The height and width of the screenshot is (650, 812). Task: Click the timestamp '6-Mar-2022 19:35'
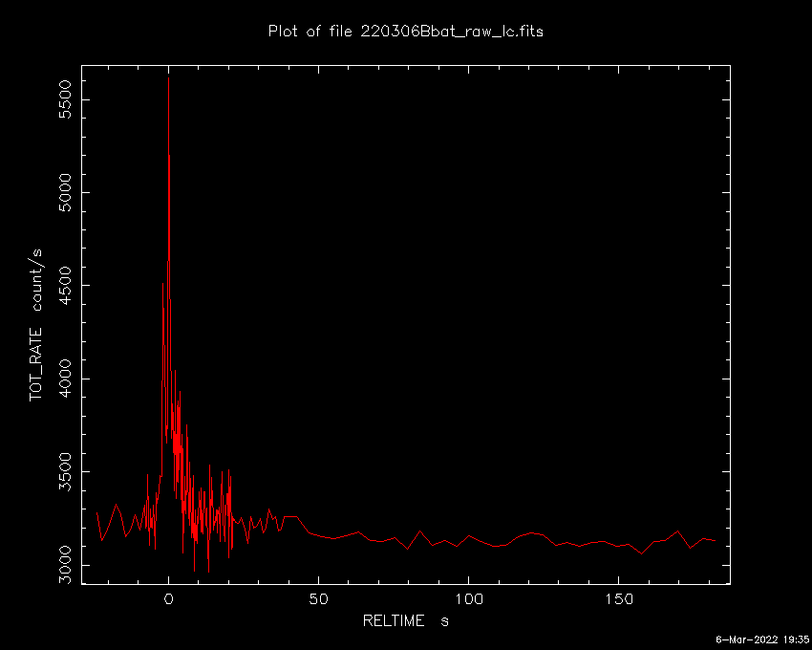762,639
